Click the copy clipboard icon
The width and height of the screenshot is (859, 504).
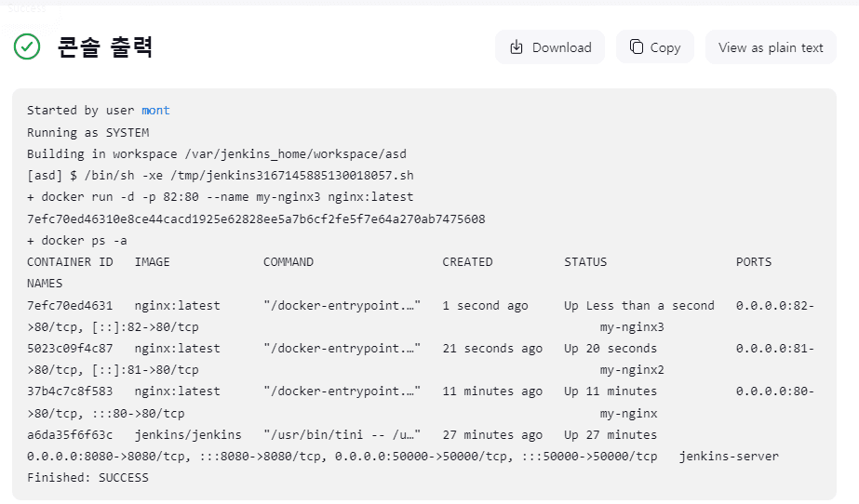(636, 47)
